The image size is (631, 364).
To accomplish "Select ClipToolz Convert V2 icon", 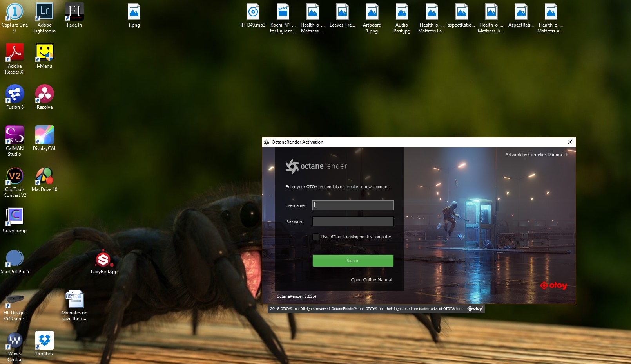I will pos(15,182).
